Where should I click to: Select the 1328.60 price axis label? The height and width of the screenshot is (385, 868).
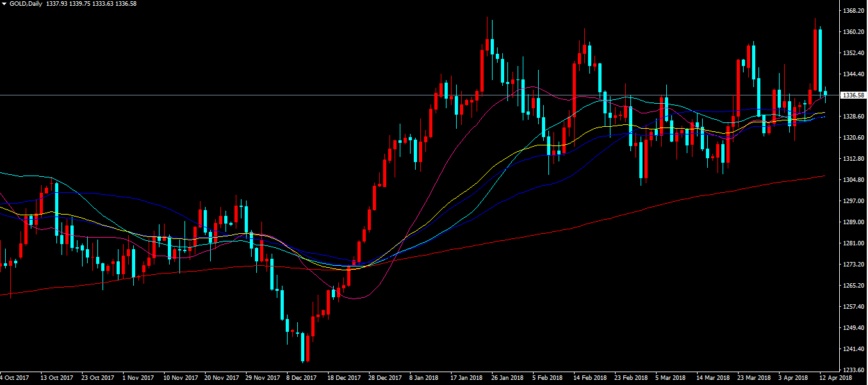coord(855,117)
